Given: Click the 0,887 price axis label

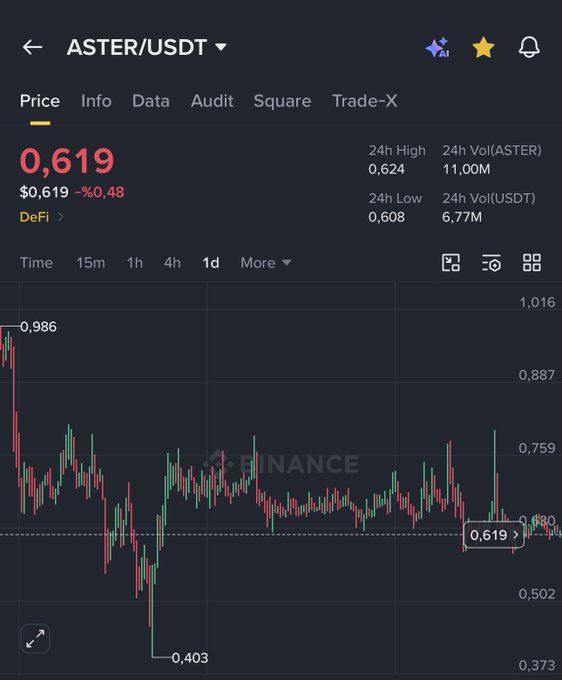Looking at the screenshot, I should (537, 375).
